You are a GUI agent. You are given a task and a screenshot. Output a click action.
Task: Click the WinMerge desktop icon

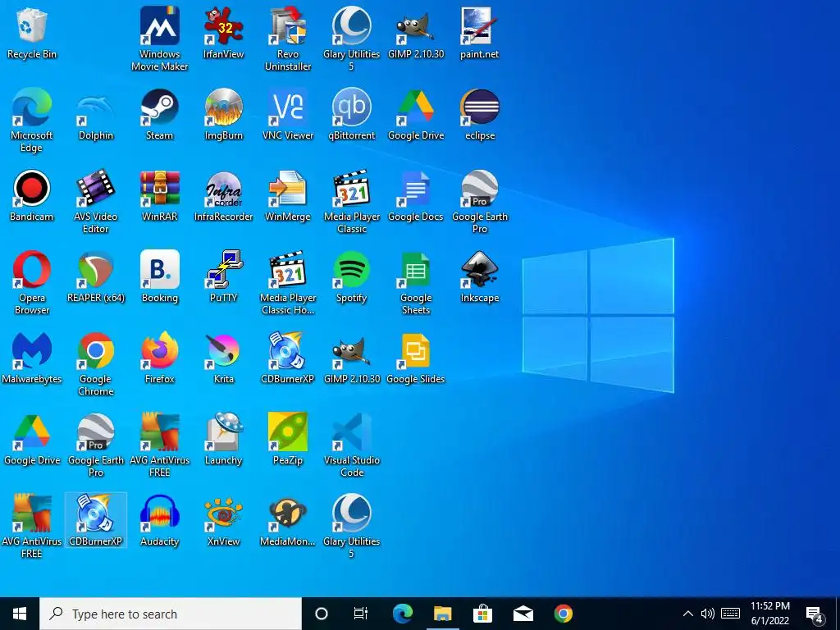[288, 196]
